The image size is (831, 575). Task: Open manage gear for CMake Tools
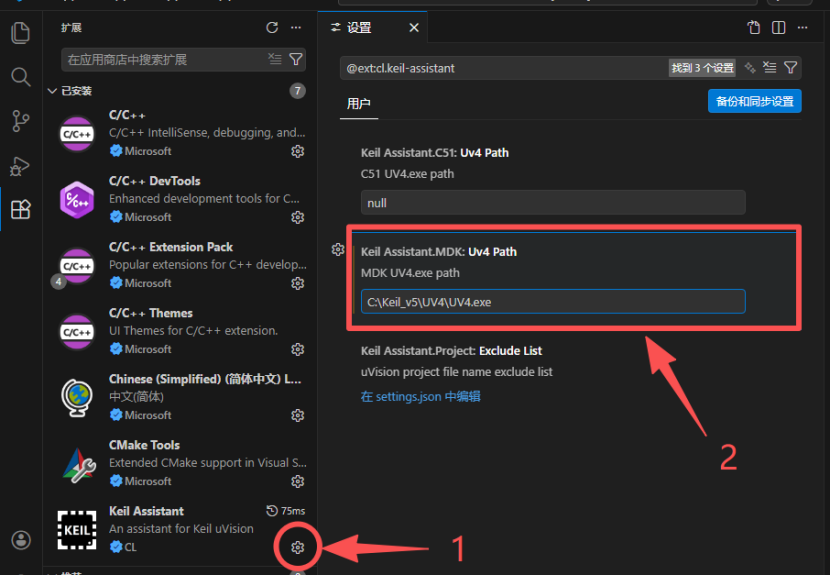point(297,481)
